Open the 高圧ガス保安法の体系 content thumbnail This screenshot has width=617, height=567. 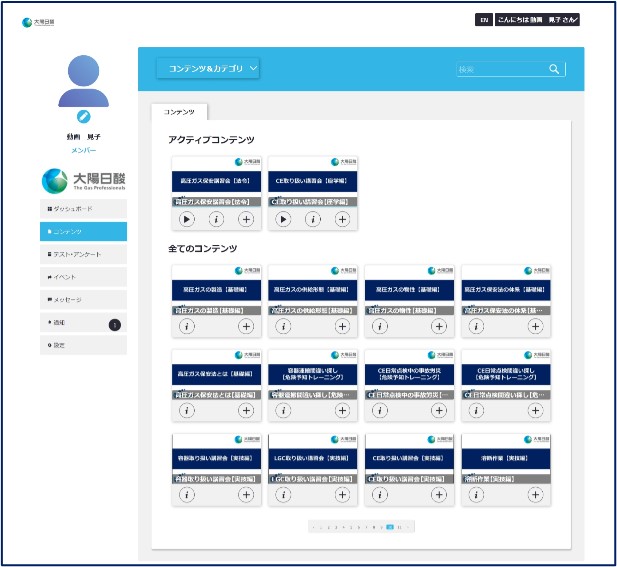click(x=505, y=286)
